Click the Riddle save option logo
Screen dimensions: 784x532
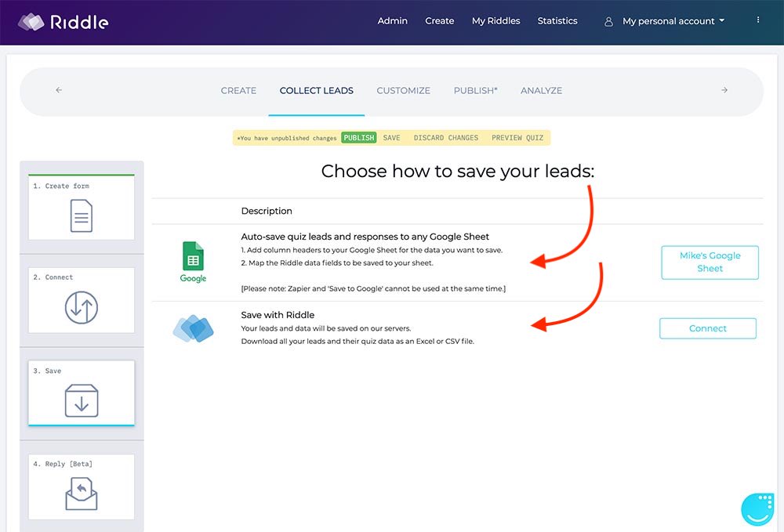pos(194,329)
